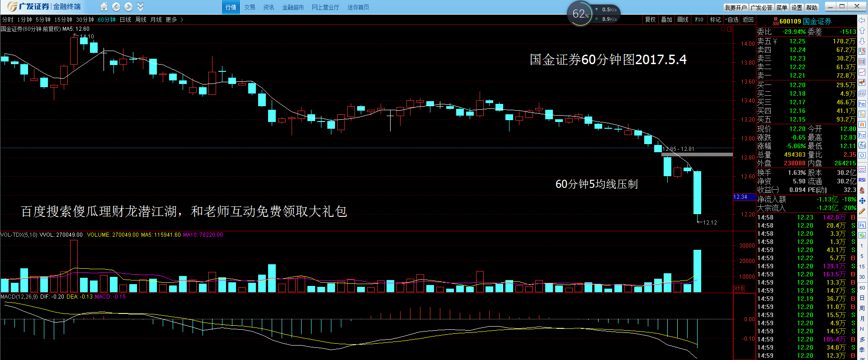Open the quote list sidebar icon
868x360 pixels.
(x=862, y=61)
